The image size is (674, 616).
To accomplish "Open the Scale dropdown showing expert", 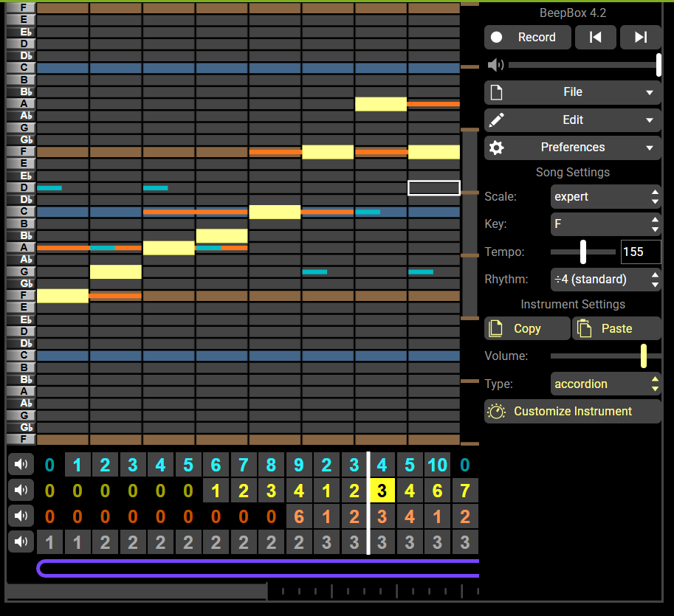I will (x=605, y=197).
